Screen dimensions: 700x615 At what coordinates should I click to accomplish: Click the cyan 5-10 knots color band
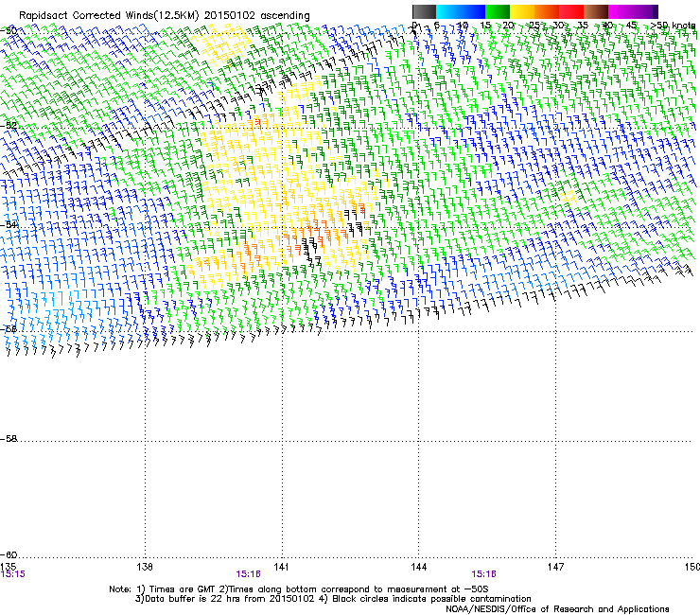click(x=448, y=11)
